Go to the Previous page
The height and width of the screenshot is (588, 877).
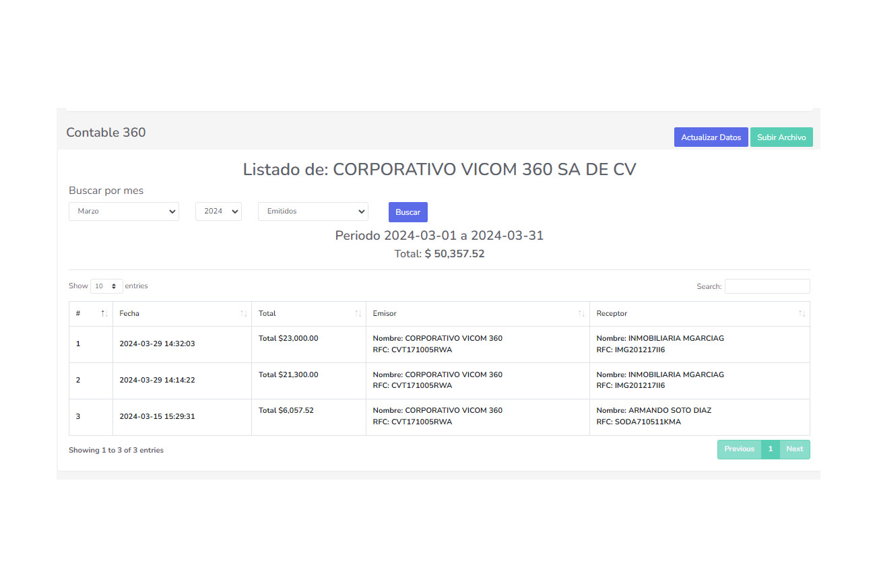tap(739, 449)
